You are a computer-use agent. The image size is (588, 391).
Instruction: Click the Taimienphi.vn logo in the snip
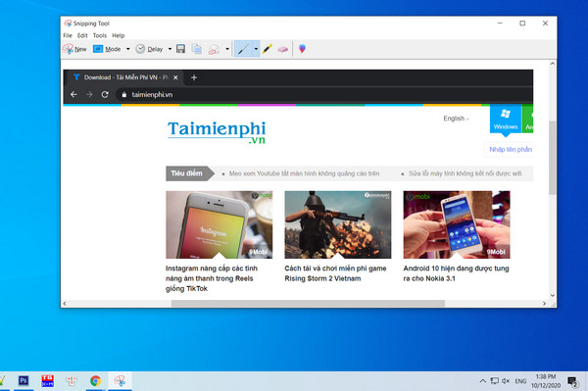(x=217, y=132)
